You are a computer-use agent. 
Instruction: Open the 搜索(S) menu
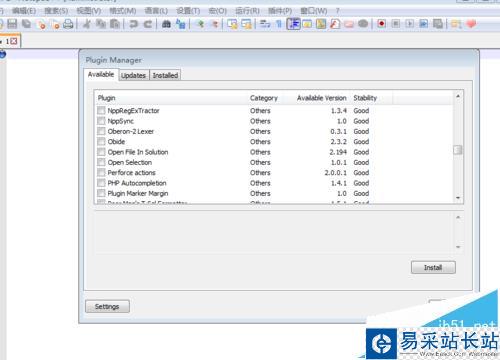point(56,11)
